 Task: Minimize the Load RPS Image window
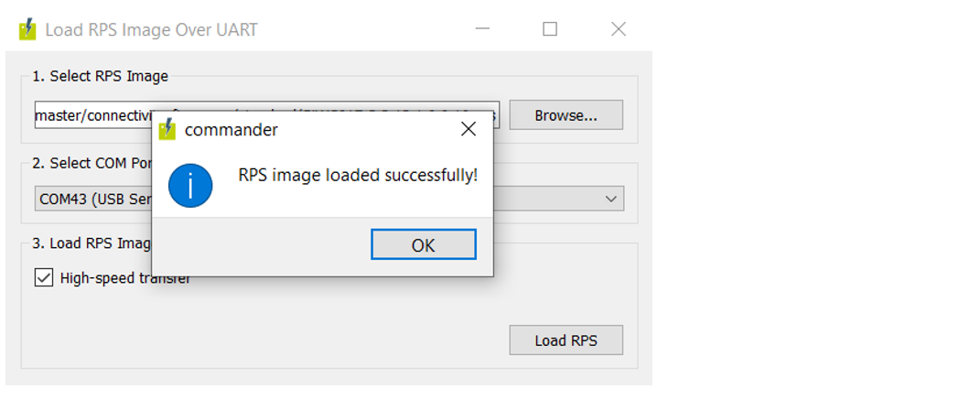(x=482, y=29)
